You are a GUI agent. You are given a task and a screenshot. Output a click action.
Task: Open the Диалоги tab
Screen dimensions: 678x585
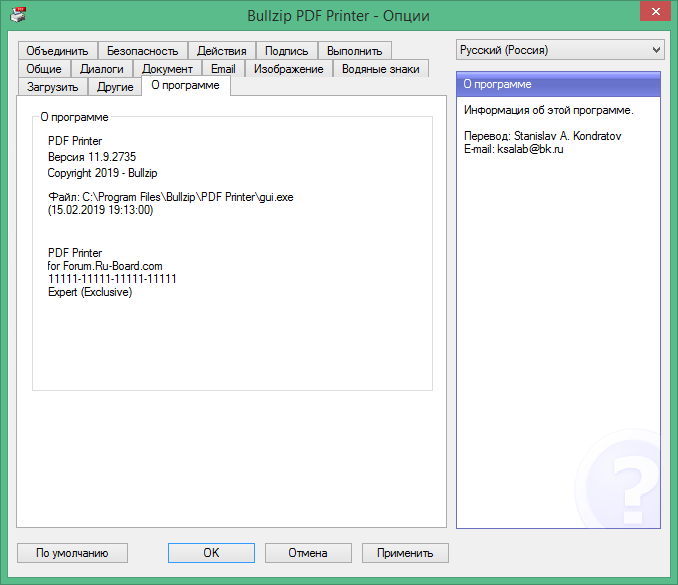(102, 69)
